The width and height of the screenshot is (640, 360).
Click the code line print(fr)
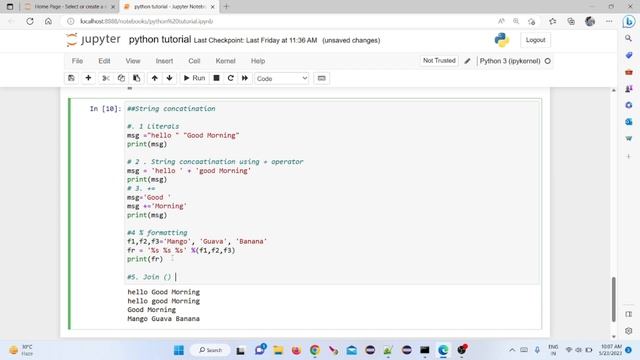[145, 259]
